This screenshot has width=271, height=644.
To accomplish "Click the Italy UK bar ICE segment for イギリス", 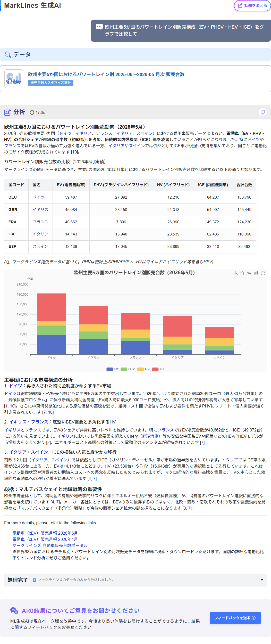I will pos(94,315).
